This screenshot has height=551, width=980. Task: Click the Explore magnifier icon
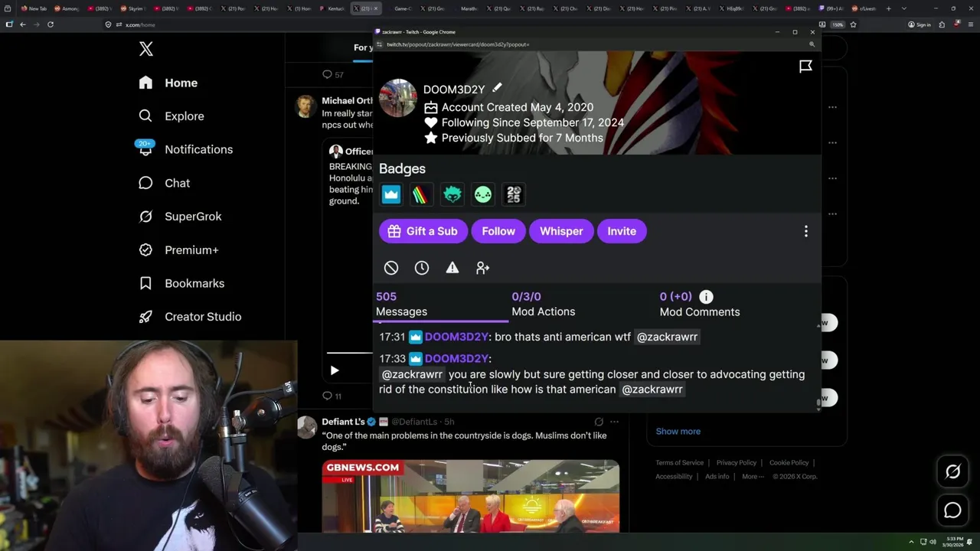(145, 116)
